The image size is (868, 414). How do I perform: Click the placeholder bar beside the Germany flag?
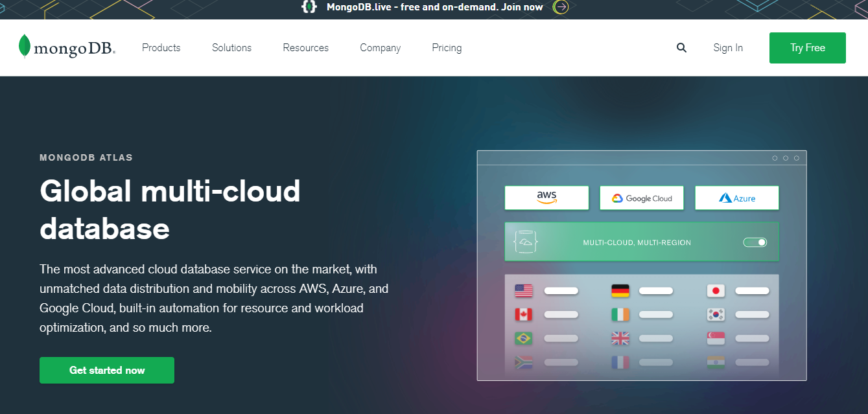(x=655, y=291)
